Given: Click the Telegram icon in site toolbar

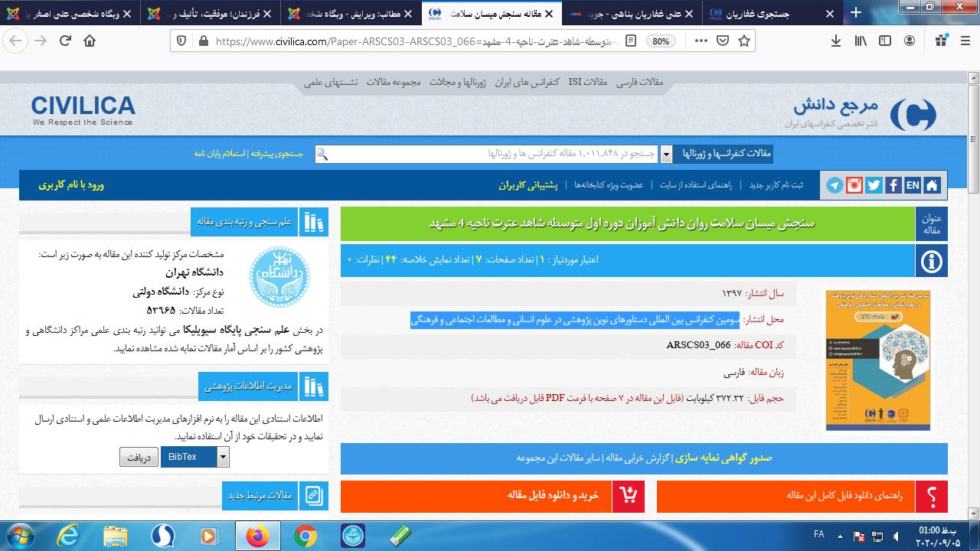Looking at the screenshot, I should pyautogui.click(x=834, y=185).
